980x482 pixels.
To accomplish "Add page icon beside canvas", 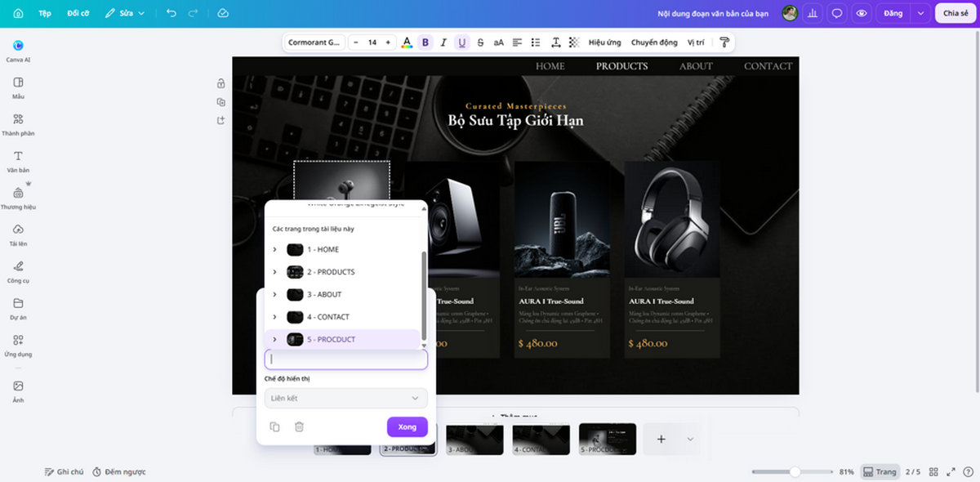I will click(x=221, y=121).
